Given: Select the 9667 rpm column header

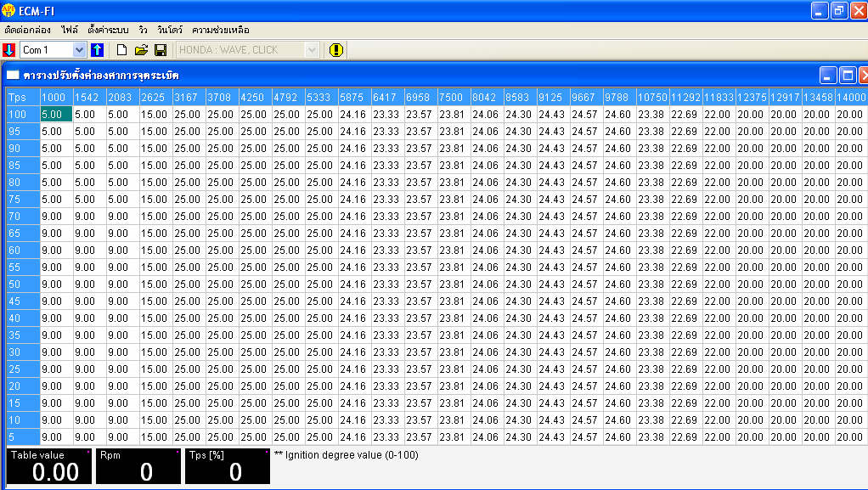Looking at the screenshot, I should pyautogui.click(x=586, y=97).
